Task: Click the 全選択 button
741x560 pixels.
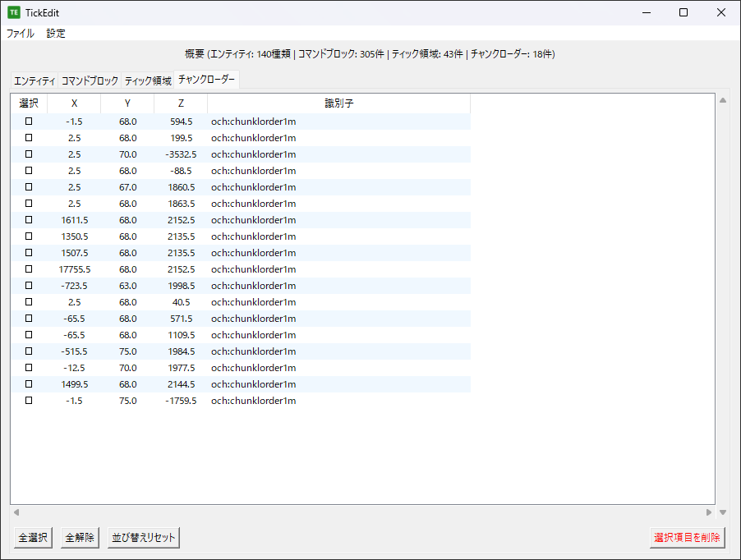Action: coord(33,537)
